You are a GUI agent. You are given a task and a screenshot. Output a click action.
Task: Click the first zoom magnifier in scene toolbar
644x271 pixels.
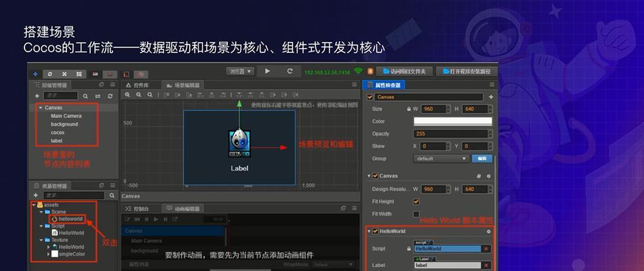pyautogui.click(x=127, y=95)
